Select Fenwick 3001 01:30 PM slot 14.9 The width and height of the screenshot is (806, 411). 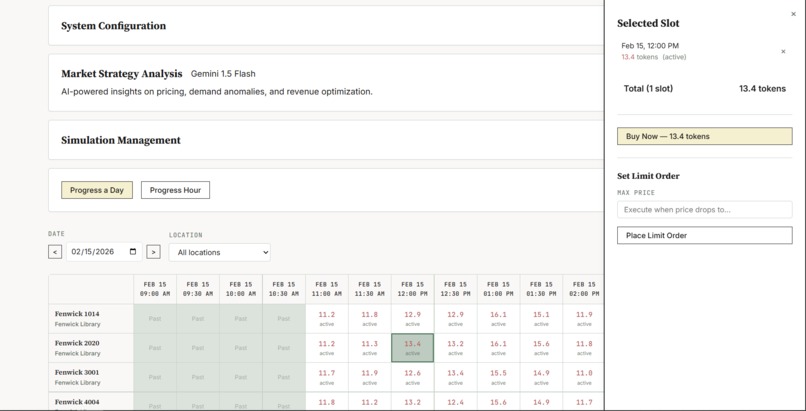tap(541, 377)
